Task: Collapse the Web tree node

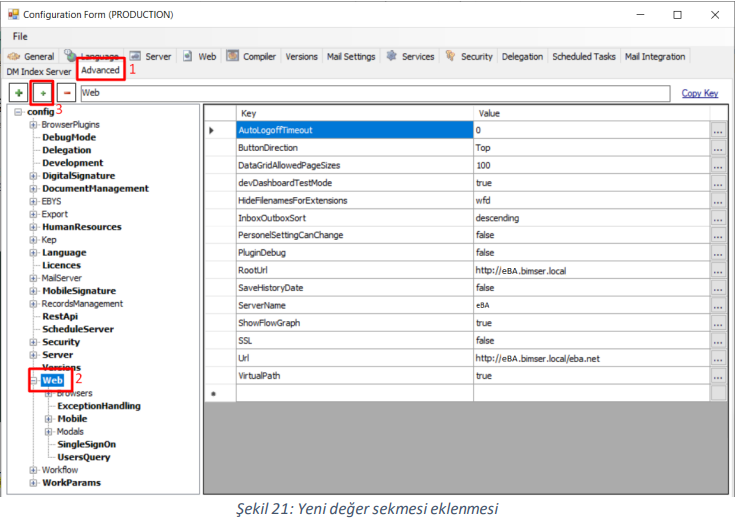Action: click(33, 381)
